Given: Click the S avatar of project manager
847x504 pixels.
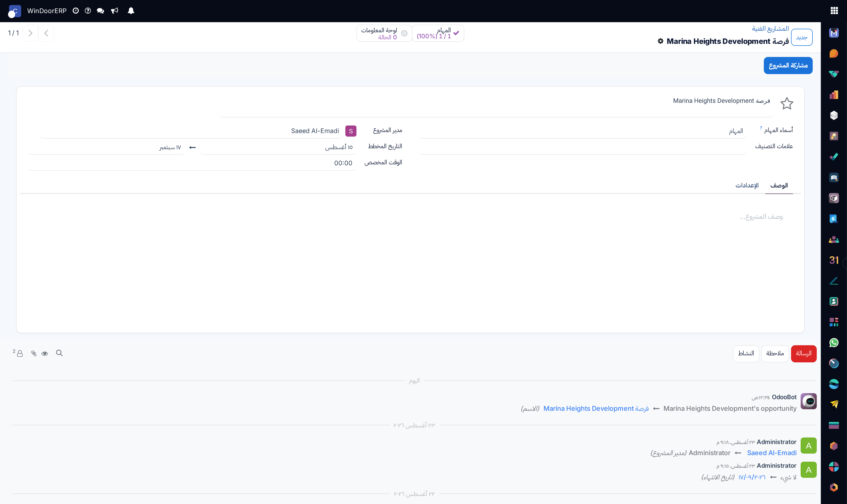Looking at the screenshot, I should [x=351, y=131].
